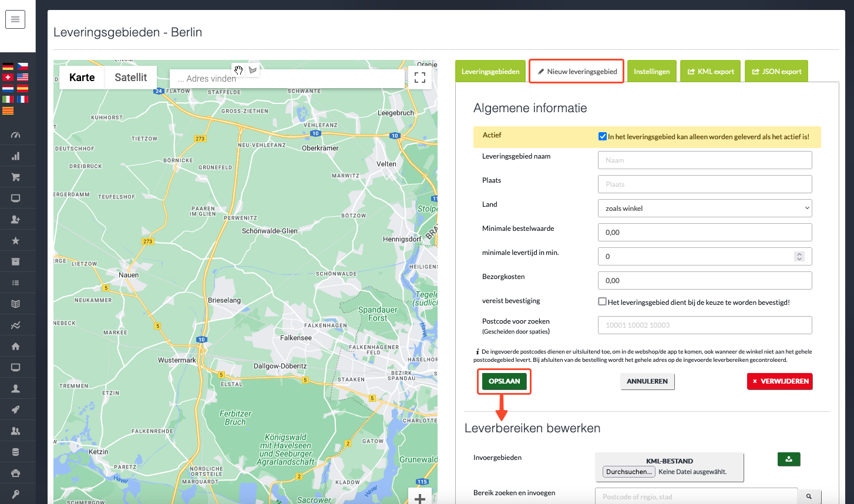854x504 pixels.
Task: Open the dashboard gauge icon in sidebar
Action: tap(16, 135)
